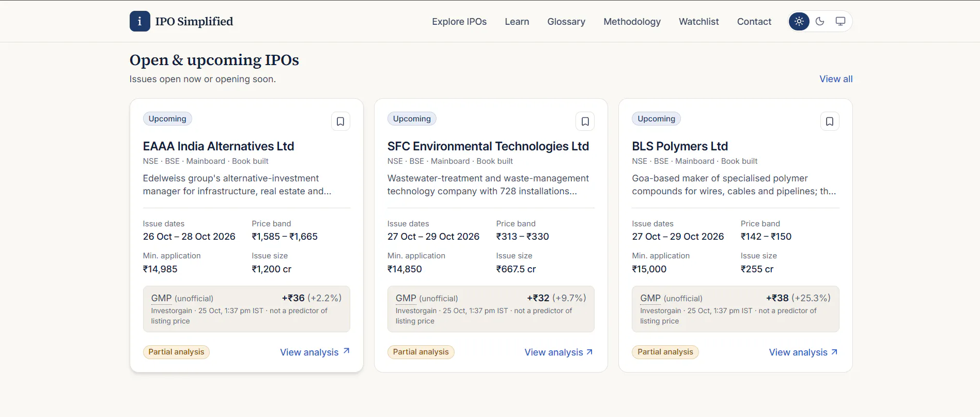The width and height of the screenshot is (980, 417).
Task: Click min. application ₹14,985
Action: click(160, 269)
